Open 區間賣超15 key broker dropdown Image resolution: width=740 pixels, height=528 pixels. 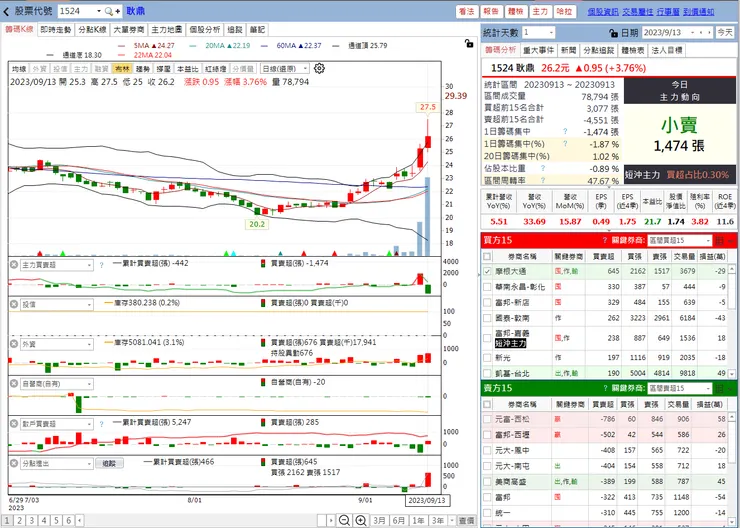tap(708, 388)
